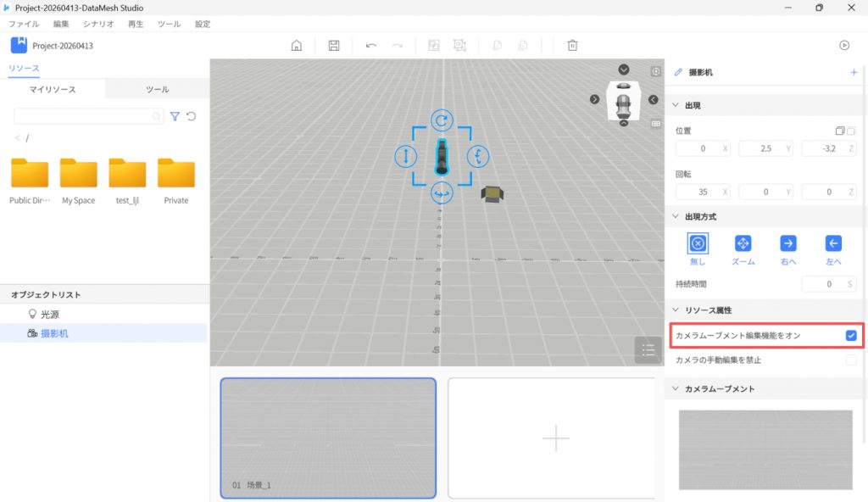Select the ズーム appearance mode icon
The width and height of the screenshot is (868, 502).
pos(743,243)
